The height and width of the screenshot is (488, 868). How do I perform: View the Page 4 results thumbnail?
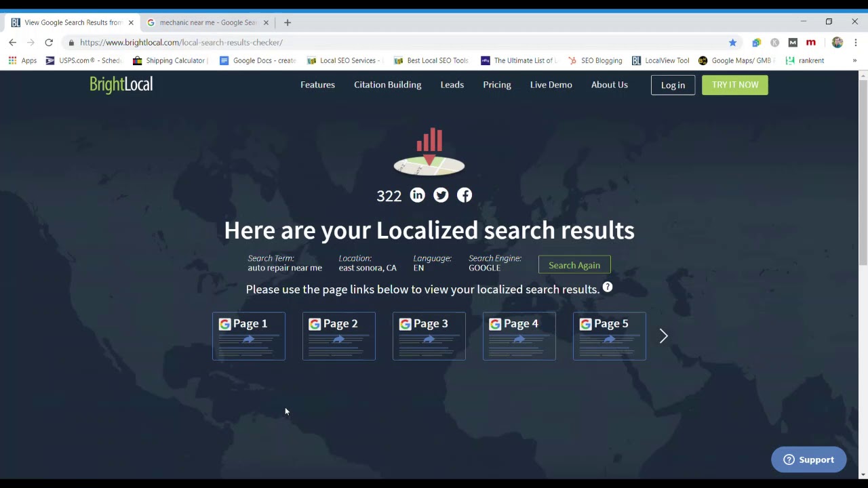tap(519, 336)
